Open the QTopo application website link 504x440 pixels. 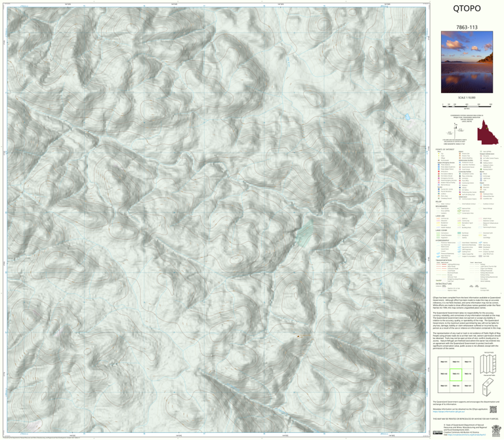point(449,411)
